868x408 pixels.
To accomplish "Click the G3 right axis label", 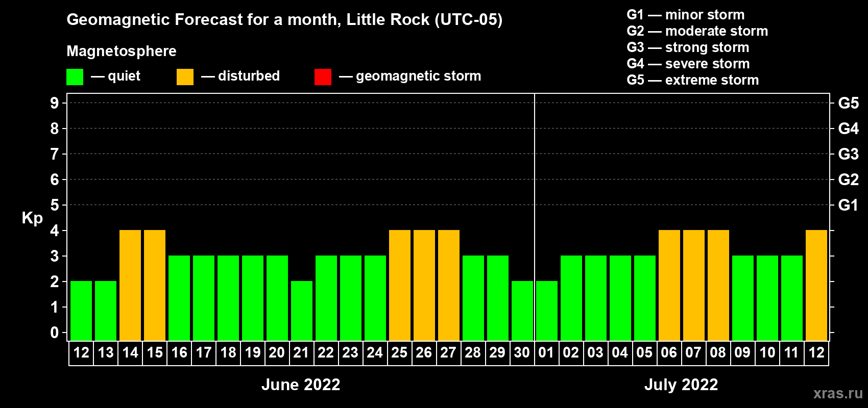I will [849, 154].
